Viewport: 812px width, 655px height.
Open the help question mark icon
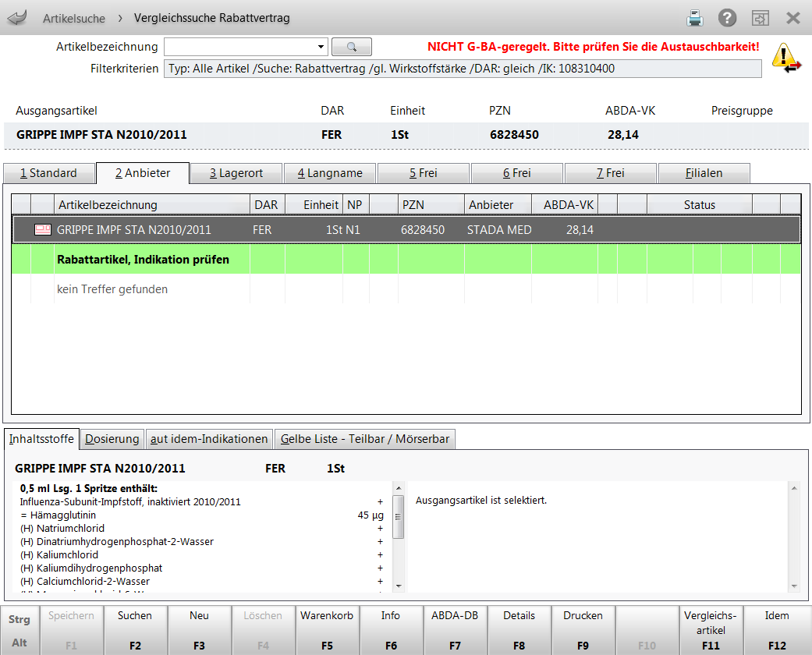[727, 18]
